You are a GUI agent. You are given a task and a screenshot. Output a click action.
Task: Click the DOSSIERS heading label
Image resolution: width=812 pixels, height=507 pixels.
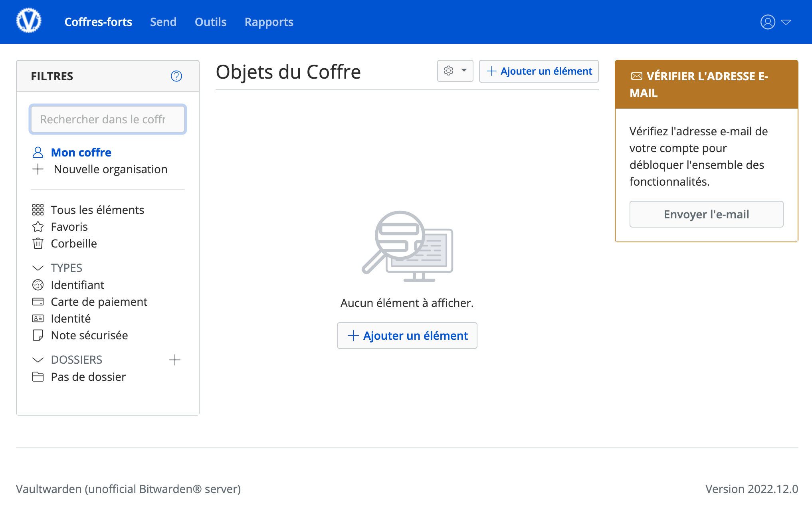[x=77, y=360]
